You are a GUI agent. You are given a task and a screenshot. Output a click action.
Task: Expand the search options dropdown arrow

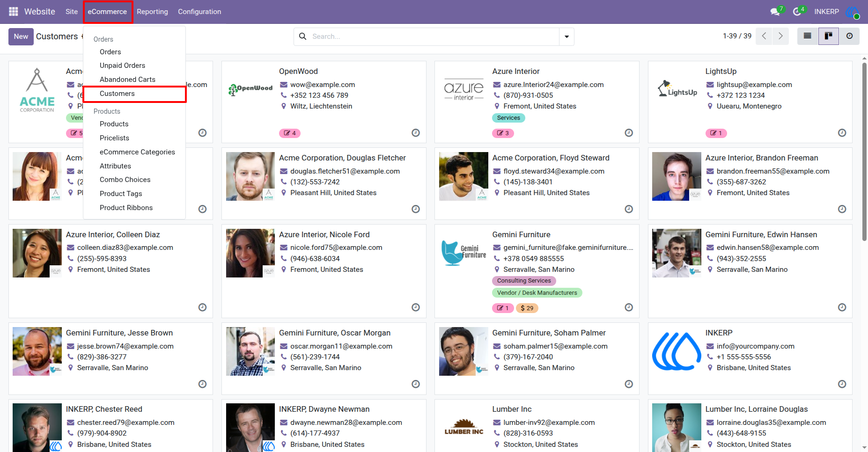tap(566, 36)
